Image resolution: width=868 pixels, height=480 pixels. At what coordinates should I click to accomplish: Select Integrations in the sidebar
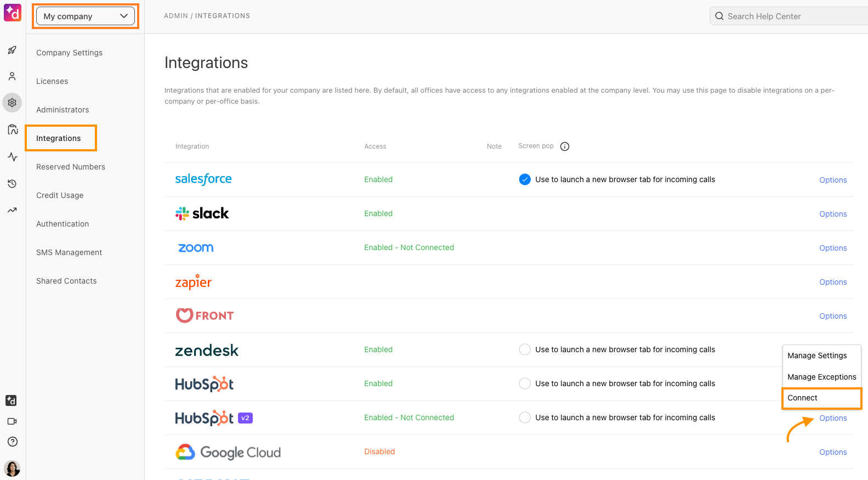(x=59, y=138)
